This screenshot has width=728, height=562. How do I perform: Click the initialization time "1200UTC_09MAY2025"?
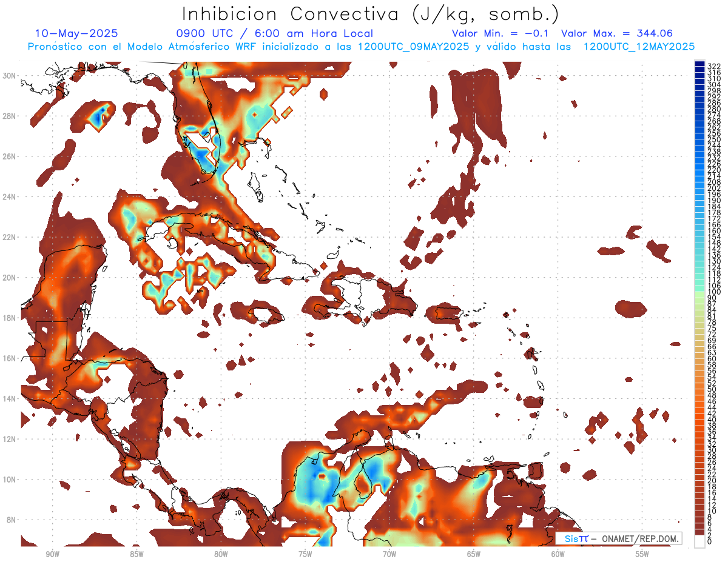pos(413,46)
